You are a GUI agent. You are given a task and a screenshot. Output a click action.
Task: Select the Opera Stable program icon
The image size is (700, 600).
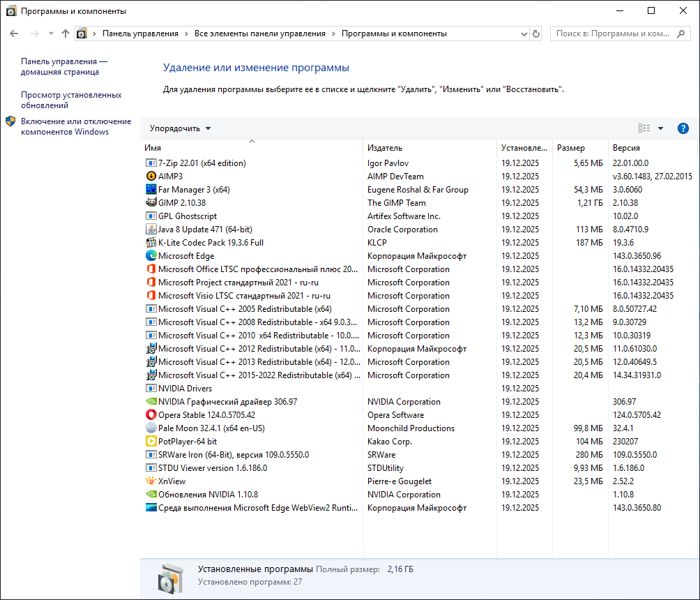tap(151, 415)
